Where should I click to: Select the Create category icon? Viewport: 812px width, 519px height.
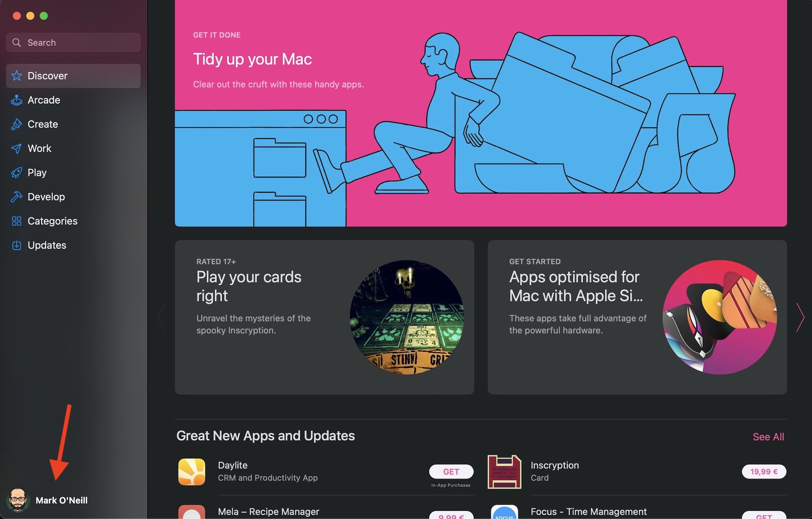(x=16, y=124)
